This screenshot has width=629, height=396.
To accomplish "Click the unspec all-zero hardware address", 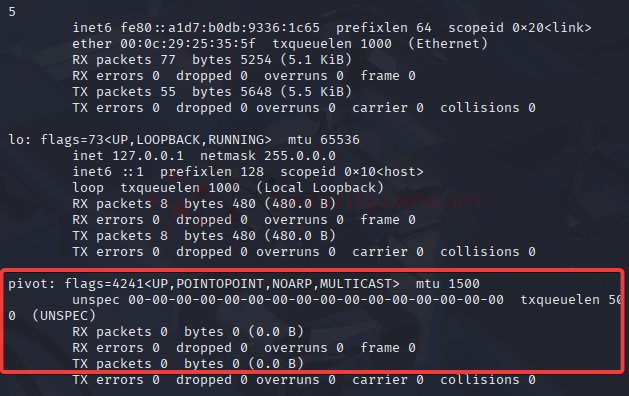I will click(316, 300).
